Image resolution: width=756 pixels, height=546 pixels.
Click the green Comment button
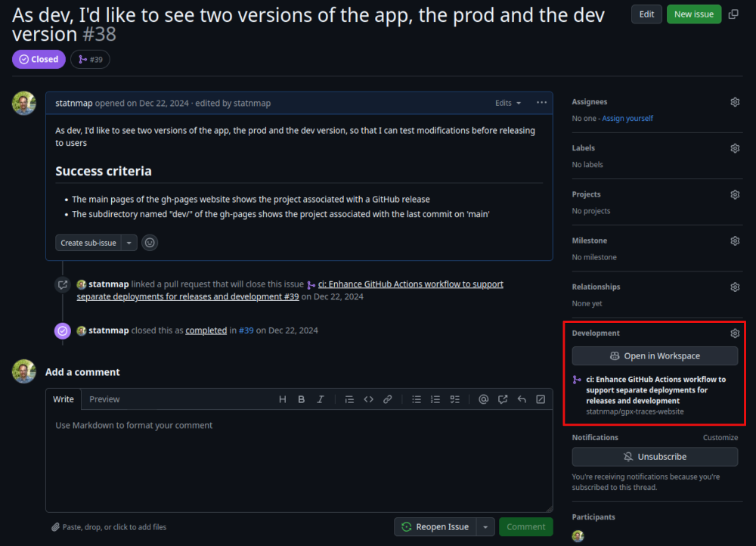[526, 526]
